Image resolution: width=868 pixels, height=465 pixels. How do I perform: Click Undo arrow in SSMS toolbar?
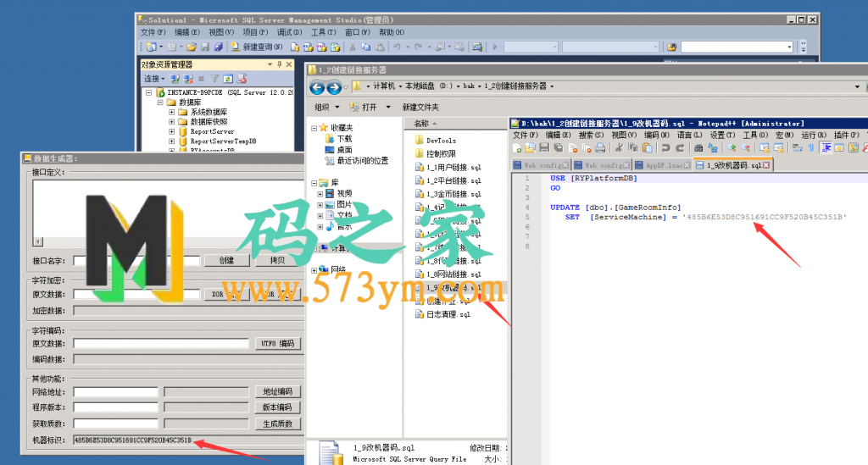point(397,47)
